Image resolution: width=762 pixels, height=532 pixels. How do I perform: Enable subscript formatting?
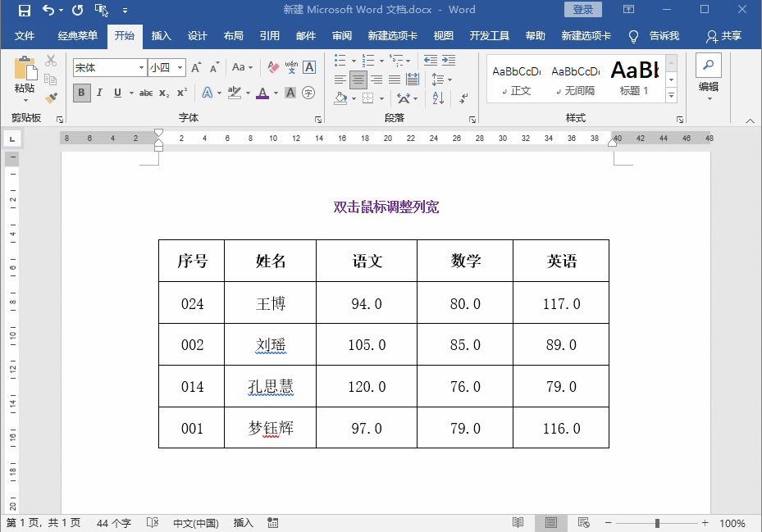(164, 93)
